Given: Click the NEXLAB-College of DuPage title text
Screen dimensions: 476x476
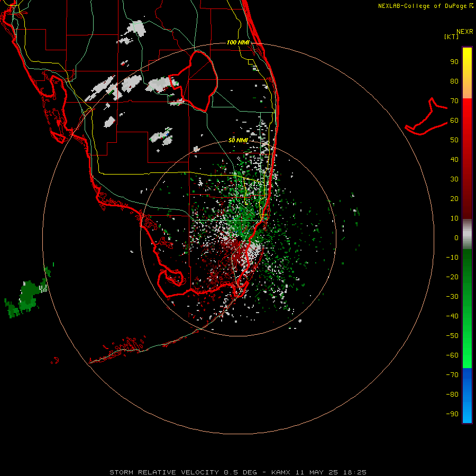Looking at the screenshot, I should [423, 6].
